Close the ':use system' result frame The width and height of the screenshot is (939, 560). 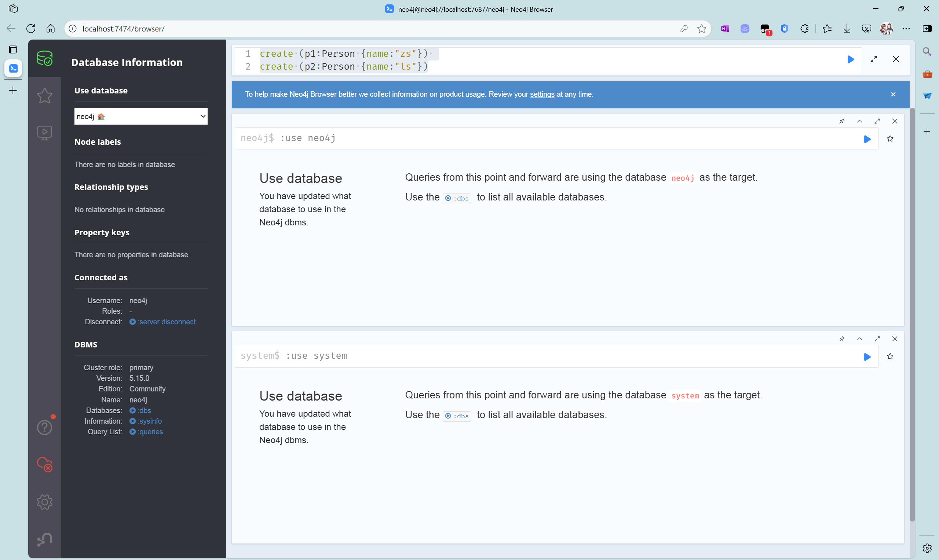click(x=895, y=339)
